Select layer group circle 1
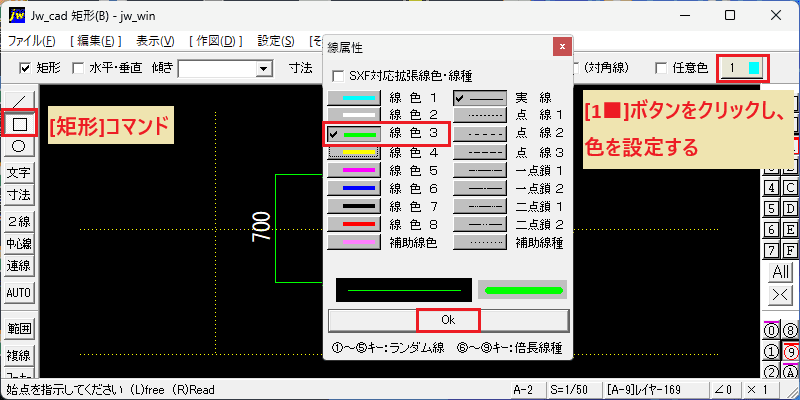Screen dimensions: 800x400 click(771, 352)
